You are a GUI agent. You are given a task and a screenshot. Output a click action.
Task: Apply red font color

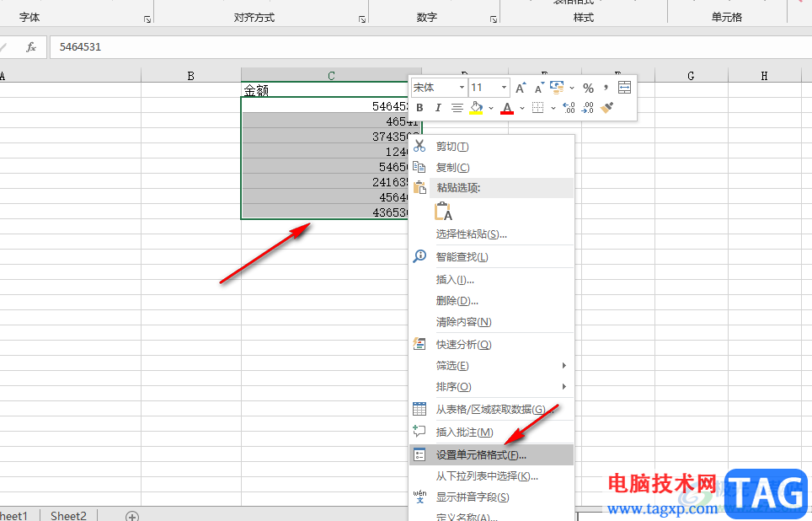pos(507,108)
